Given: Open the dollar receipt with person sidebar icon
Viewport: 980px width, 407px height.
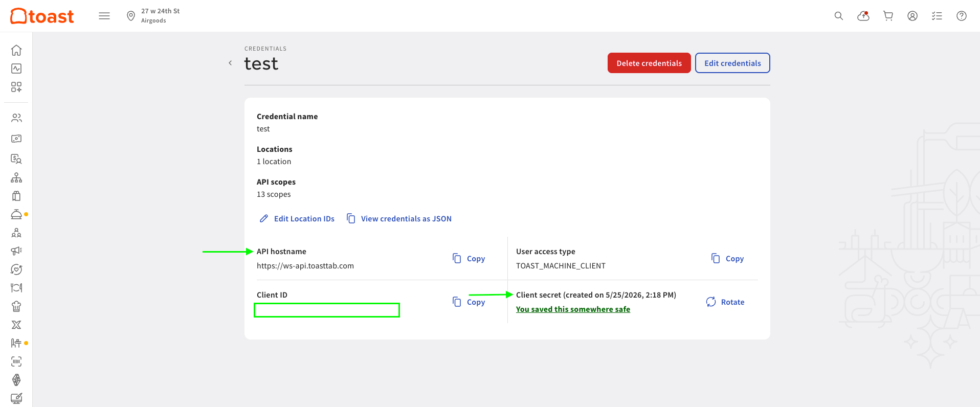Looking at the screenshot, I should [x=16, y=159].
